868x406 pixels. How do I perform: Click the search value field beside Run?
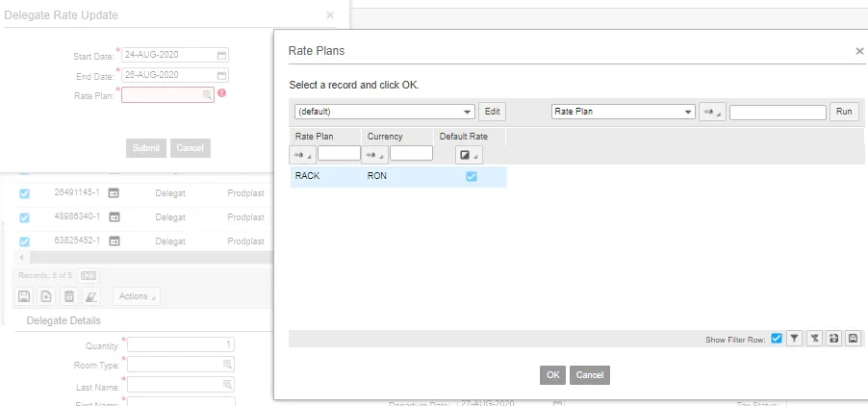pos(778,112)
